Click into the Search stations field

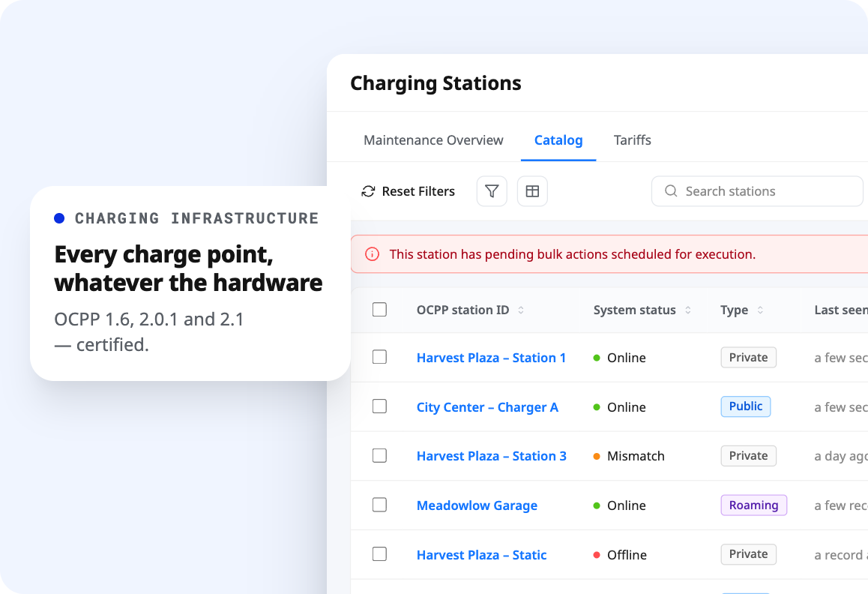point(757,191)
